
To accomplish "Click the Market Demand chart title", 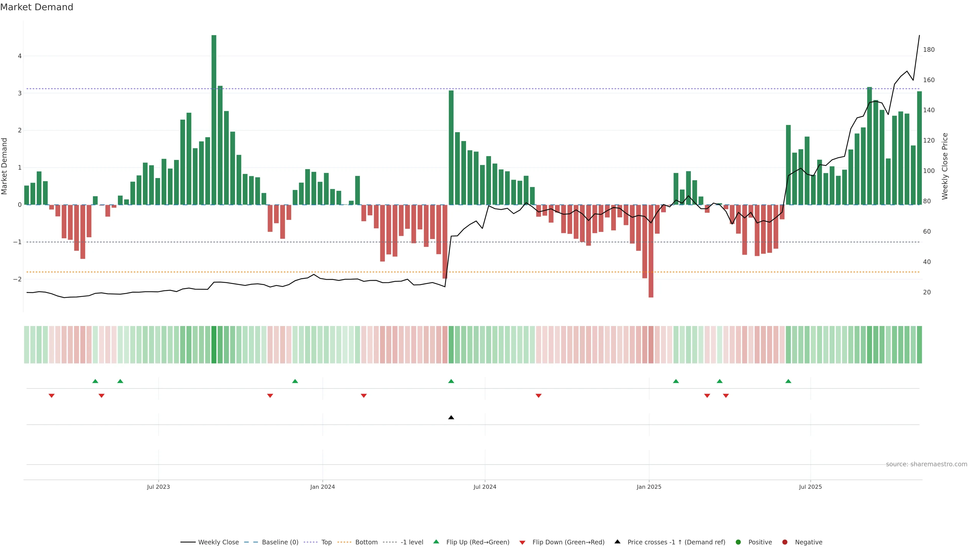I will (x=36, y=7).
